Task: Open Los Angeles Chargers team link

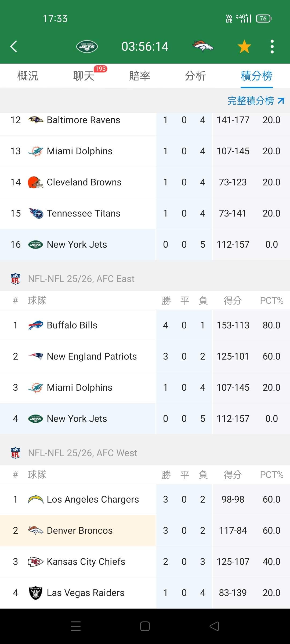Action: click(93, 499)
